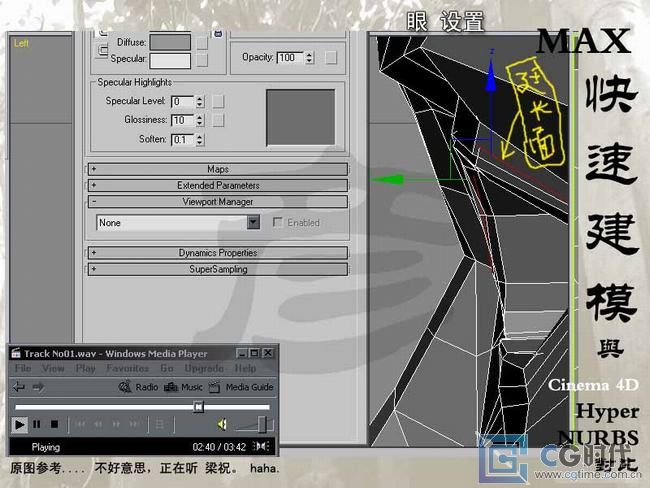Click the Glossiness value field
The image size is (650, 488).
pyautogui.click(x=183, y=120)
